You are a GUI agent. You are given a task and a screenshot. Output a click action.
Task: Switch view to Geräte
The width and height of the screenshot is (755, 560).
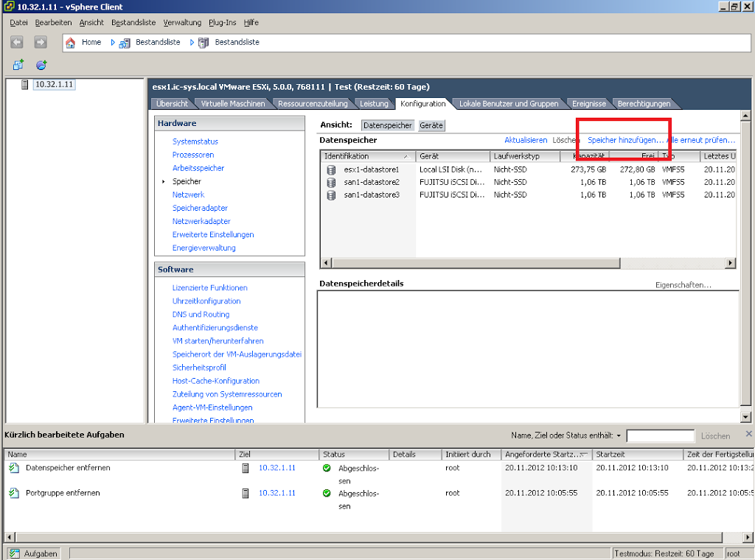[x=431, y=126]
